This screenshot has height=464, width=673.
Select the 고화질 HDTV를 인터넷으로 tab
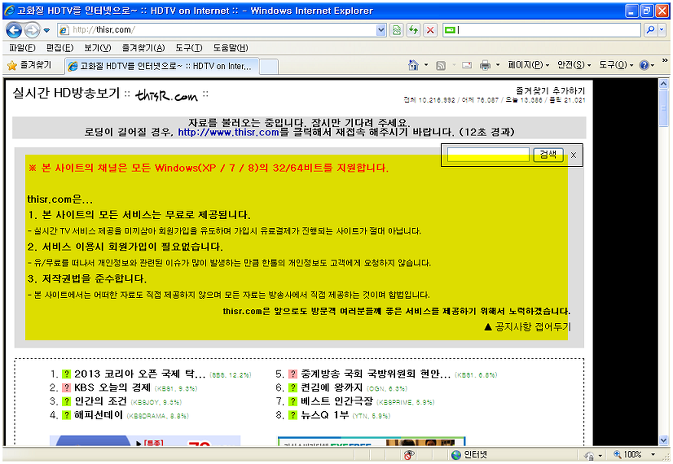click(x=161, y=66)
